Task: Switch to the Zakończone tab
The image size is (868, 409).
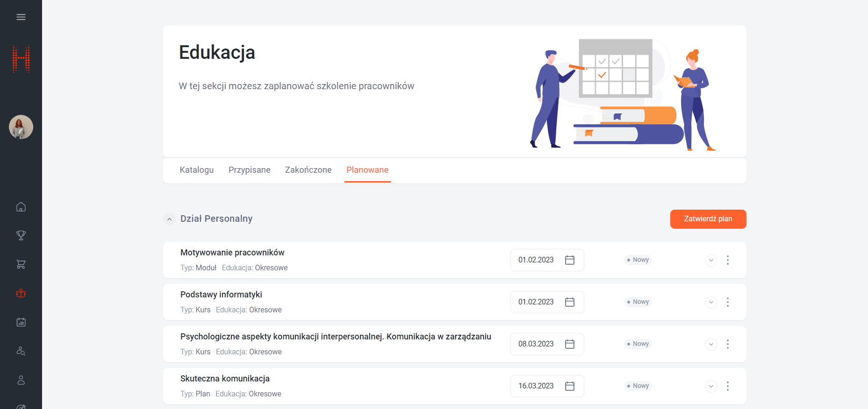Action: pyautogui.click(x=308, y=170)
